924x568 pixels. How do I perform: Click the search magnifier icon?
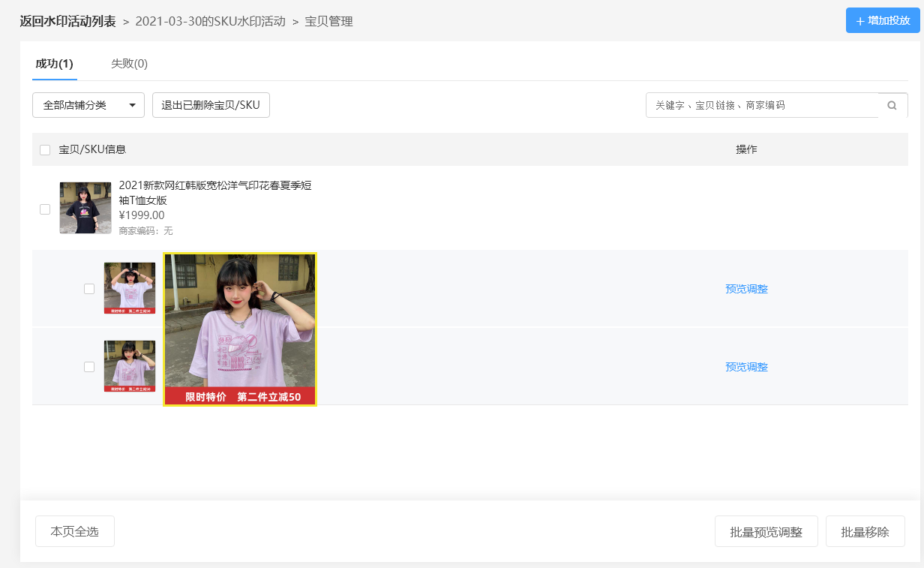point(892,105)
